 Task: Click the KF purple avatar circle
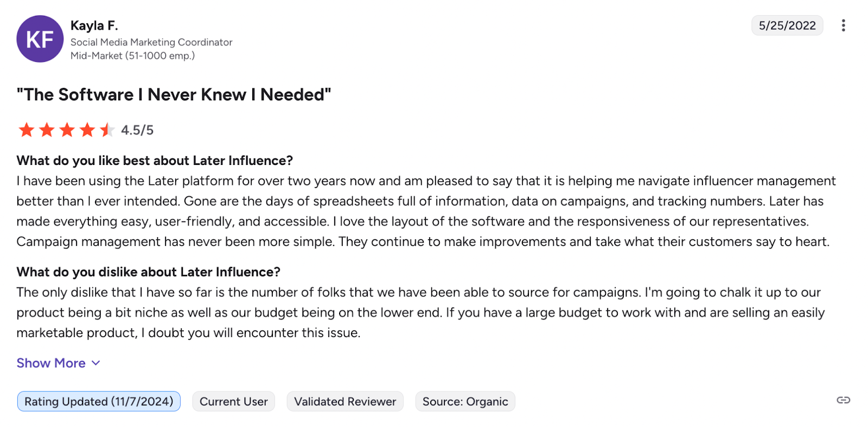40,39
